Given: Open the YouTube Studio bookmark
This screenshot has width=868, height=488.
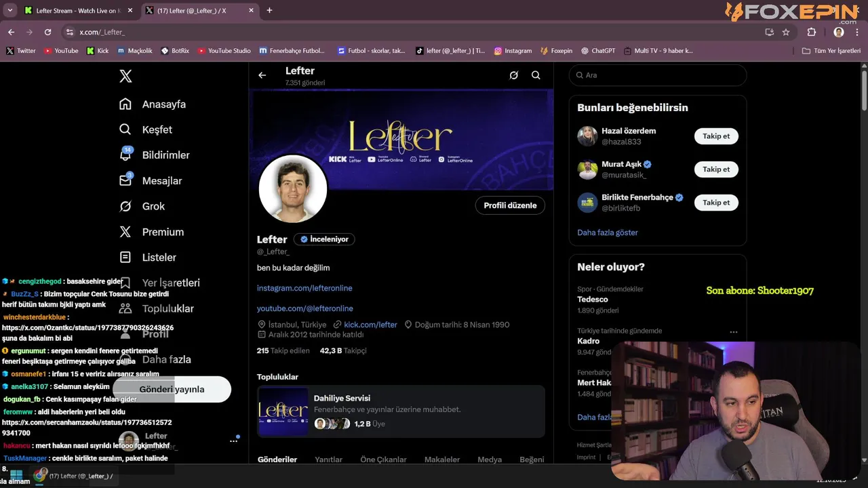Looking at the screenshot, I should (224, 51).
